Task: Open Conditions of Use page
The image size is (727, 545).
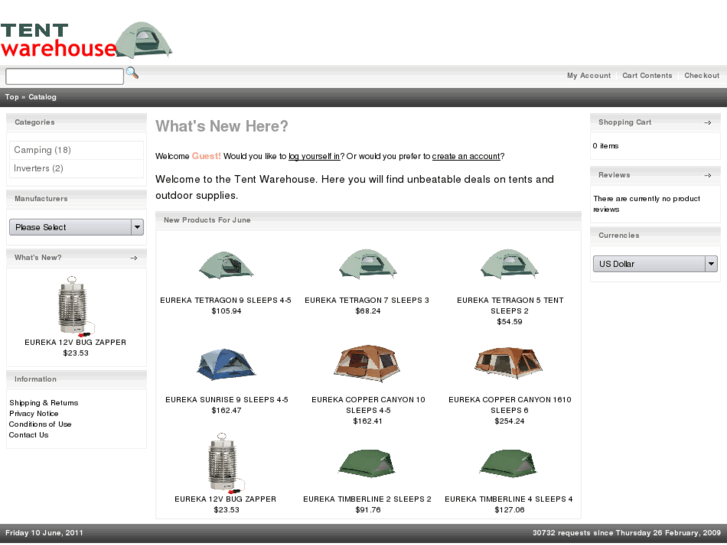Action: click(40, 424)
